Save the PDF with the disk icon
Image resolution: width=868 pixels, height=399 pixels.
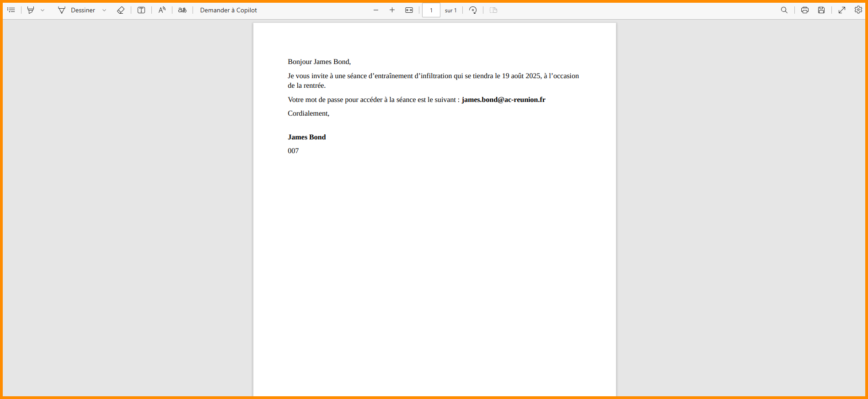coord(821,10)
